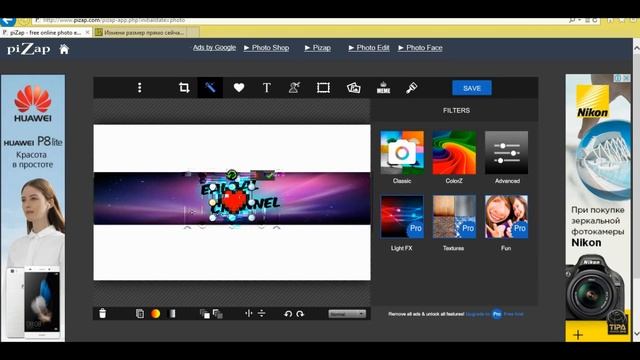This screenshot has height=360, width=640.
Task: Send selected object to back
Action: 218,313
